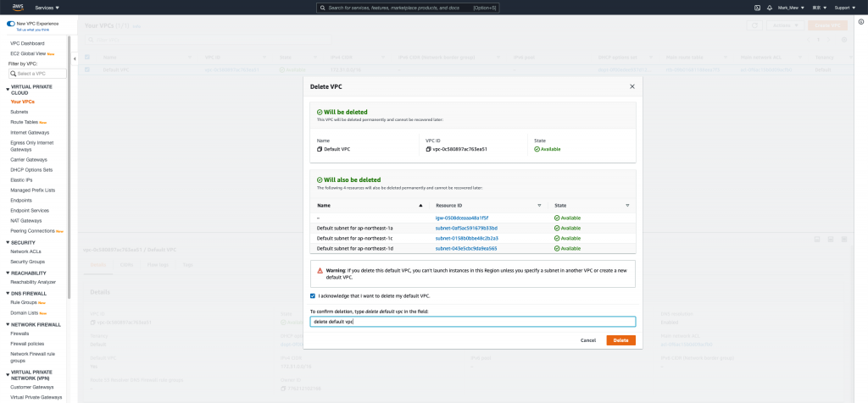Click the Create VPC button
Viewport: 868px width, 403px height.
[x=827, y=25]
